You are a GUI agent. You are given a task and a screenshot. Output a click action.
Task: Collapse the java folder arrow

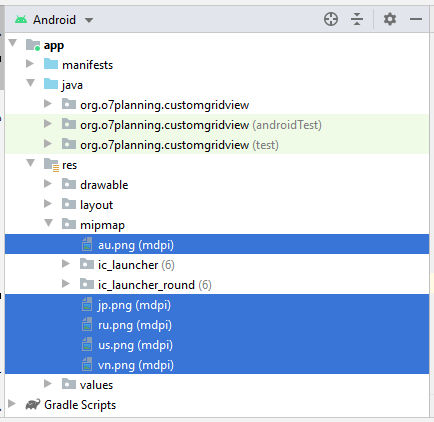(31, 83)
